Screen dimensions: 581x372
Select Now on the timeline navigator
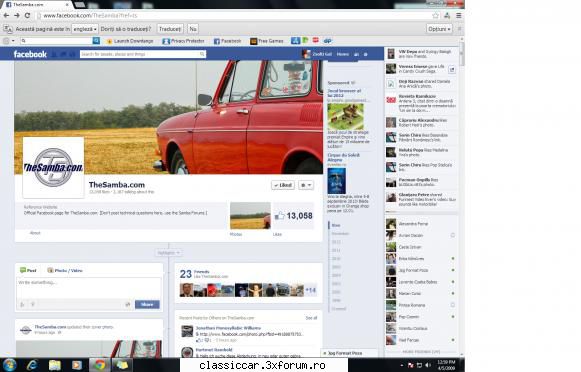[336, 225]
